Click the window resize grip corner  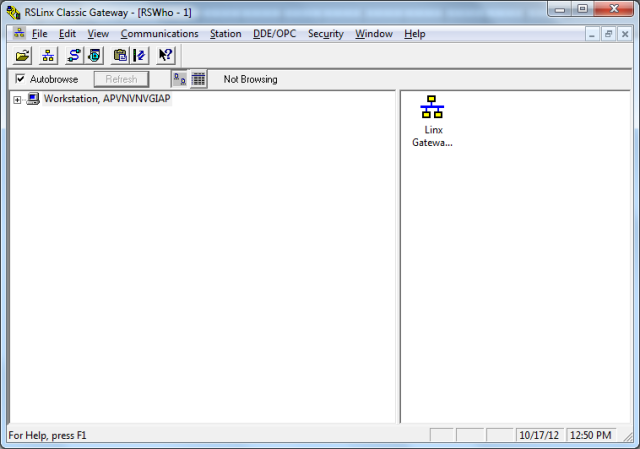(x=628, y=436)
